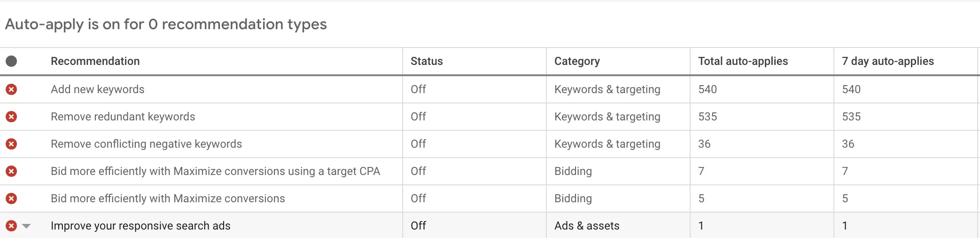Sort by Total auto-applies column header
Screen dimensions: 980x238
pyautogui.click(x=743, y=61)
